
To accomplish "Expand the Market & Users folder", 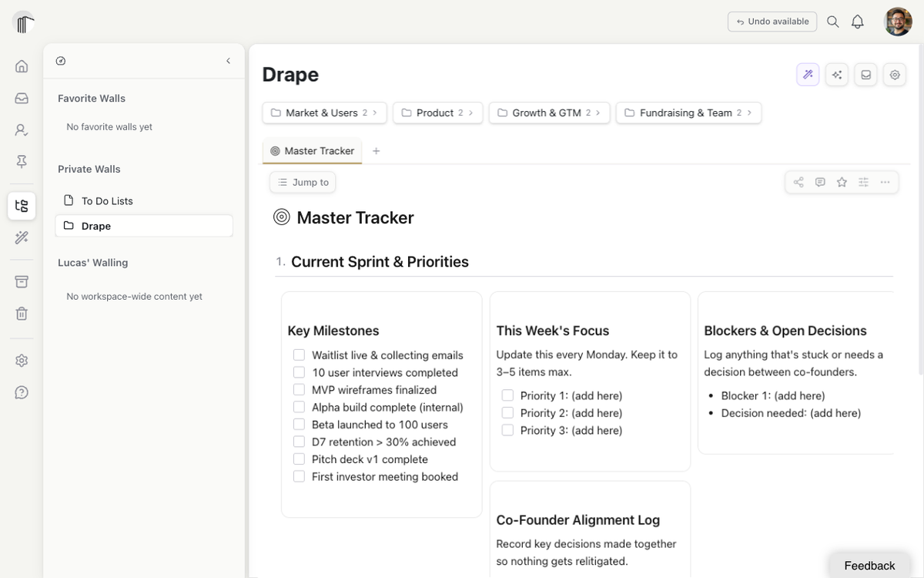I will pos(324,113).
